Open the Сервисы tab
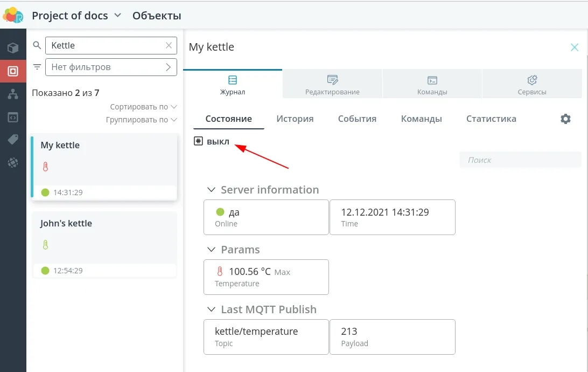Image resolution: width=588 pixels, height=372 pixels. point(532,84)
